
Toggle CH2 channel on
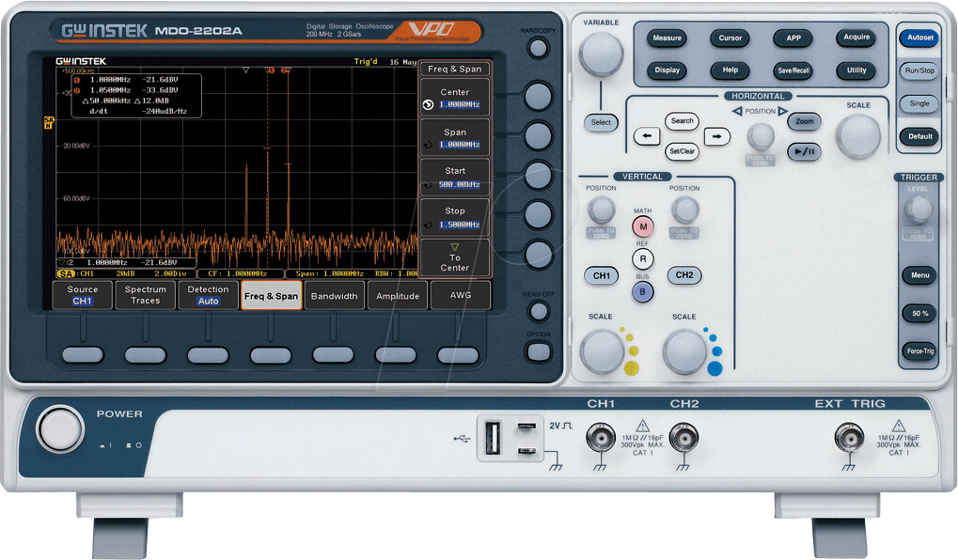tap(684, 275)
